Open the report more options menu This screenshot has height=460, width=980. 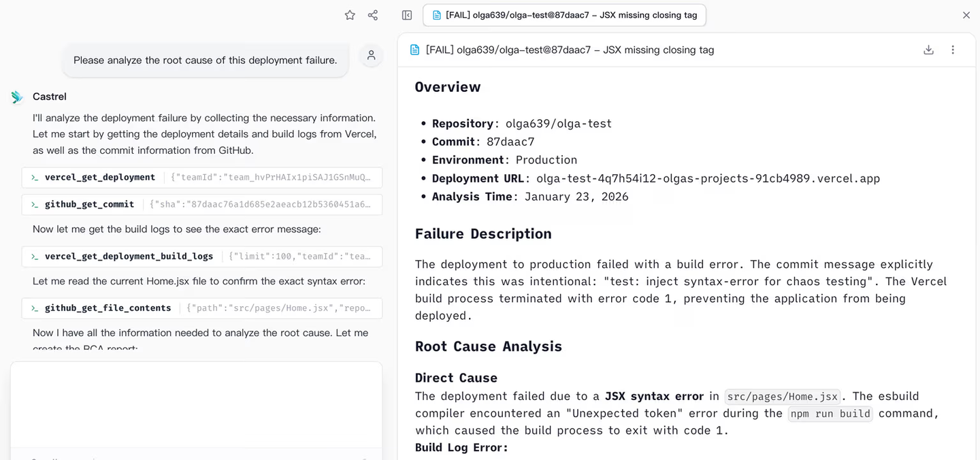click(953, 50)
